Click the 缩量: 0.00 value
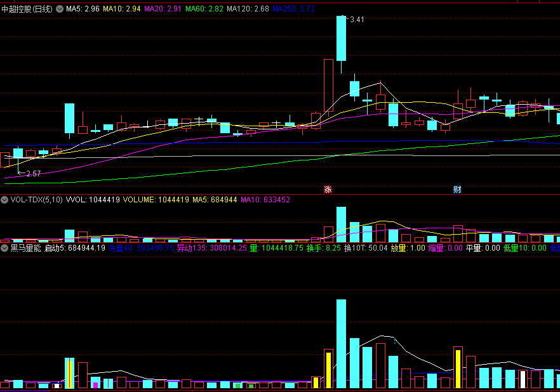560x392 pixels. [446, 248]
